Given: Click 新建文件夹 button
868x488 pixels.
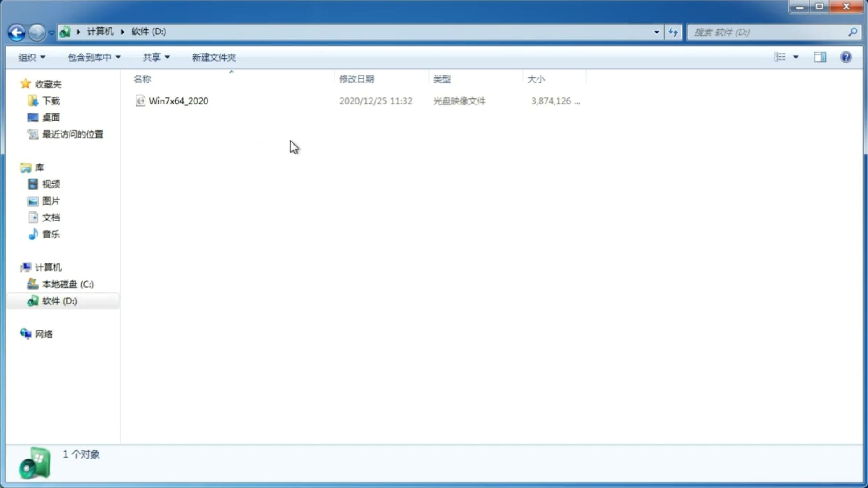Looking at the screenshot, I should [x=213, y=57].
